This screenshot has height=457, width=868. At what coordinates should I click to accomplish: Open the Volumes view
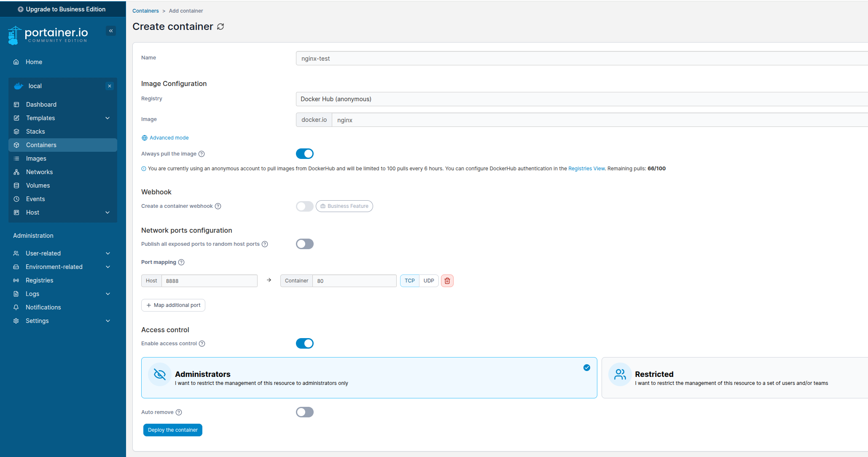(38, 185)
